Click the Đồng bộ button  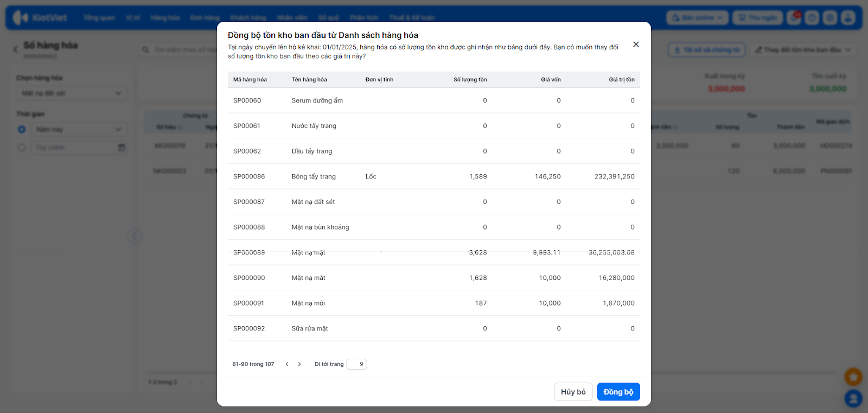pyautogui.click(x=618, y=392)
